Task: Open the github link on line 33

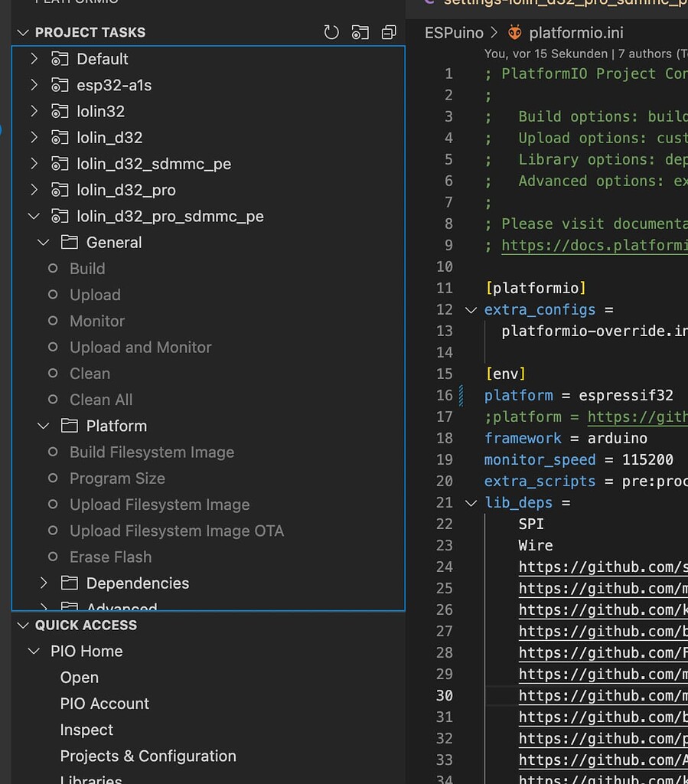Action: (603, 760)
